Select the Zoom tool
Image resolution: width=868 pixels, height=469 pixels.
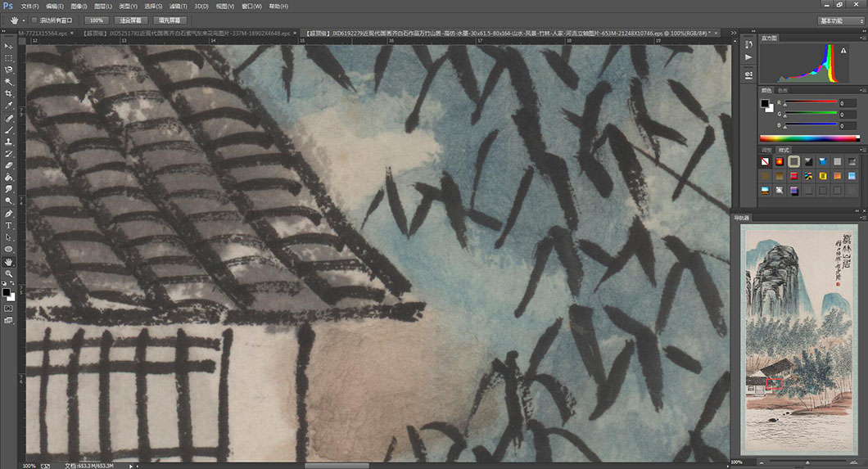point(8,273)
